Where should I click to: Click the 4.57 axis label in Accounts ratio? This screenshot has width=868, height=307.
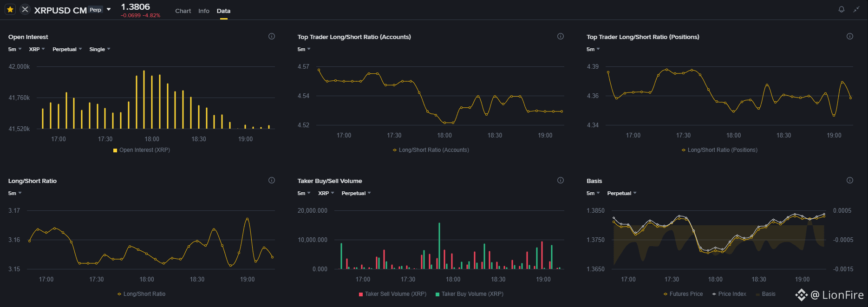pos(303,66)
